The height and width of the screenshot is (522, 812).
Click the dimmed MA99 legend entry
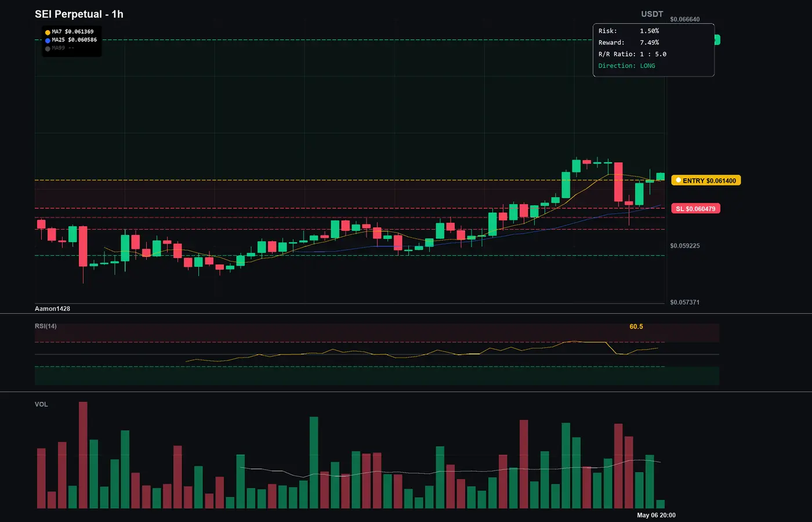pos(63,48)
